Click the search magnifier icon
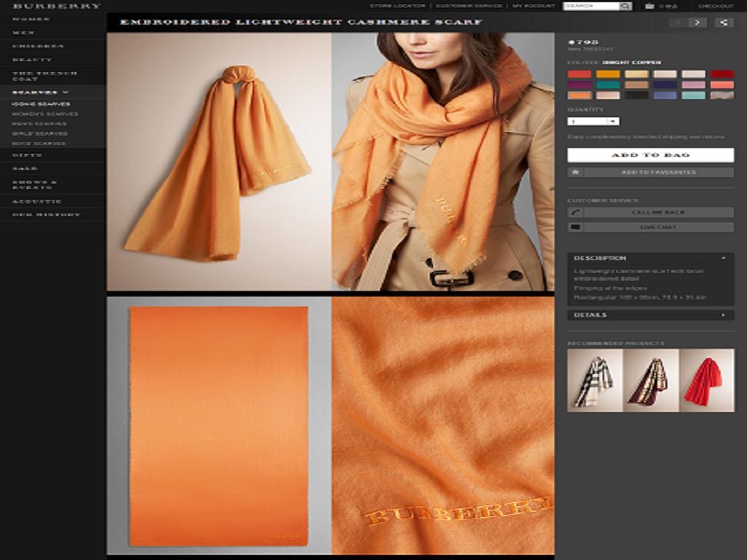This screenshot has height=560, width=747. 625,6
